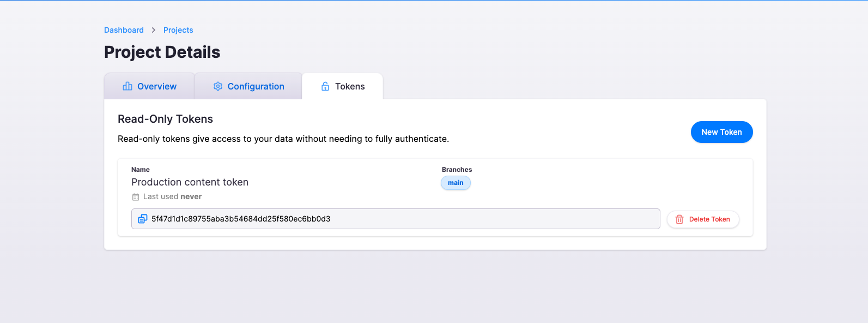This screenshot has height=323, width=868.
Task: Switch to the Configuration tab
Action: pos(256,86)
